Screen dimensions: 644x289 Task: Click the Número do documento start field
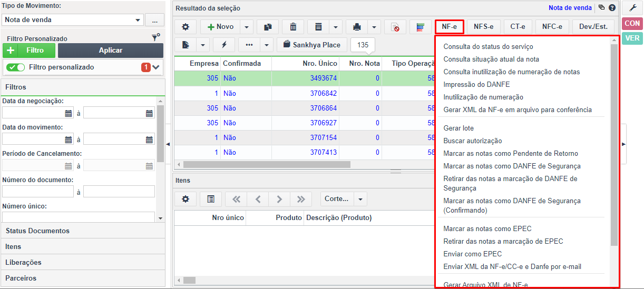38,192
